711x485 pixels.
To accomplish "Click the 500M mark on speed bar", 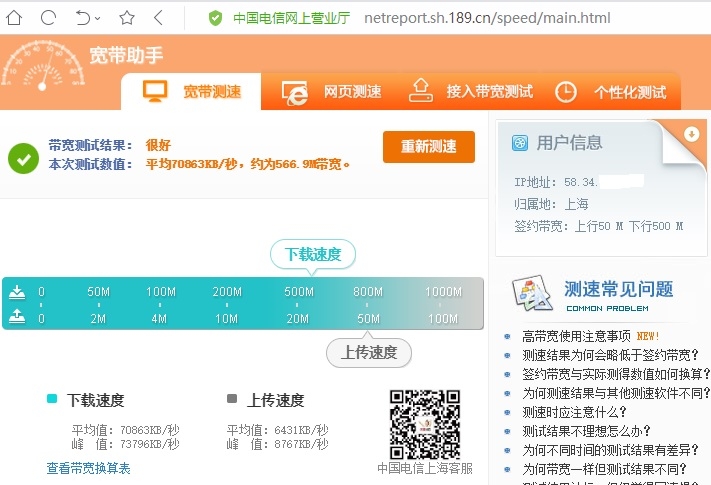I will click(x=298, y=292).
